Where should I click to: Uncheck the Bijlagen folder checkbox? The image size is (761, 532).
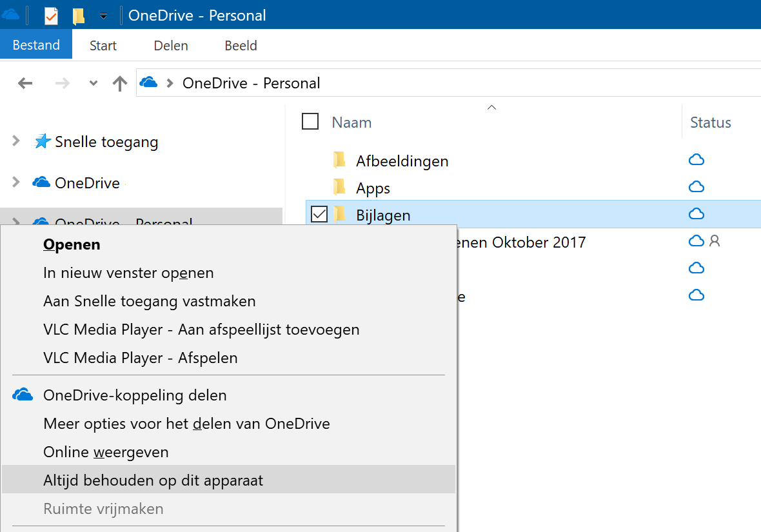pos(319,214)
